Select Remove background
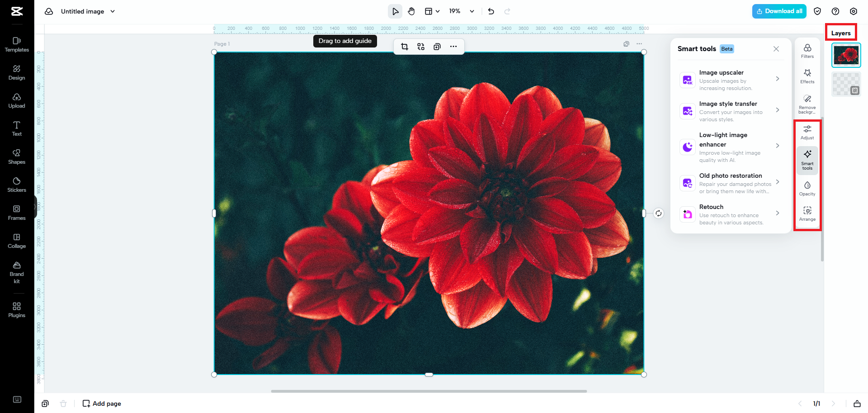 coord(807,103)
